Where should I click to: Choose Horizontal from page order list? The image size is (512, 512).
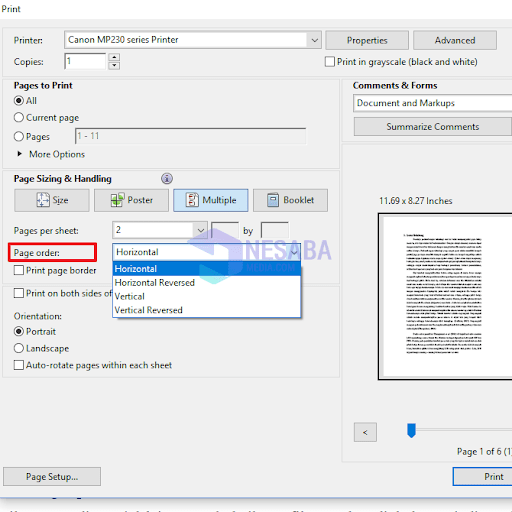(x=207, y=269)
